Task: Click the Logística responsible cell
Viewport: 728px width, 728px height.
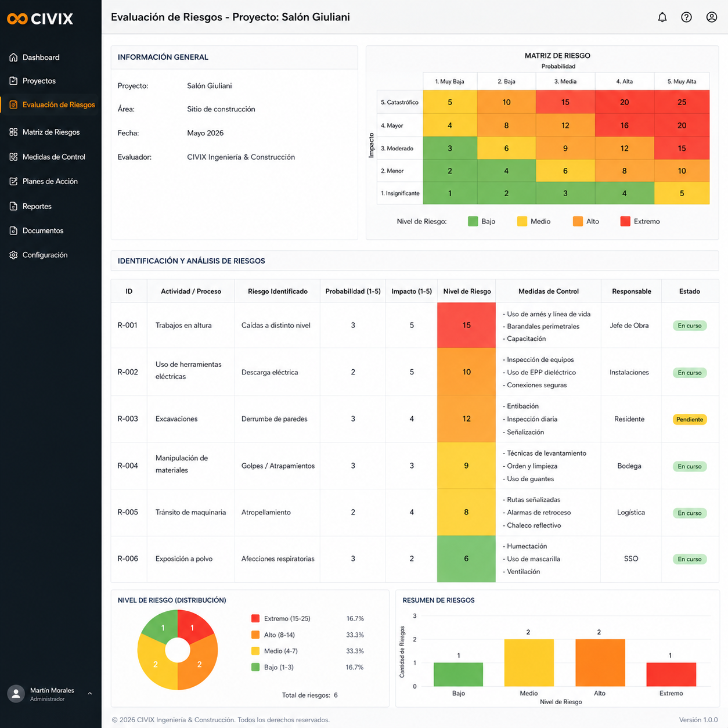Action: click(x=631, y=512)
